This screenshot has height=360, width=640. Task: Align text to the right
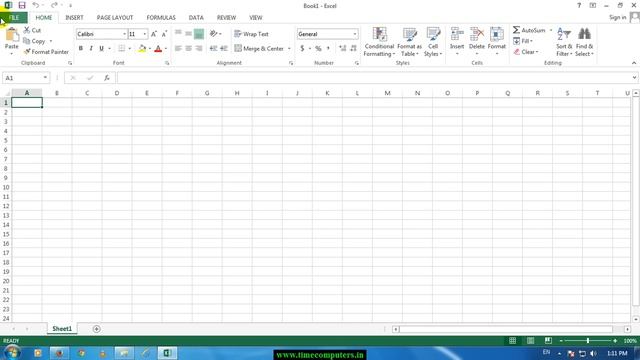(199, 49)
